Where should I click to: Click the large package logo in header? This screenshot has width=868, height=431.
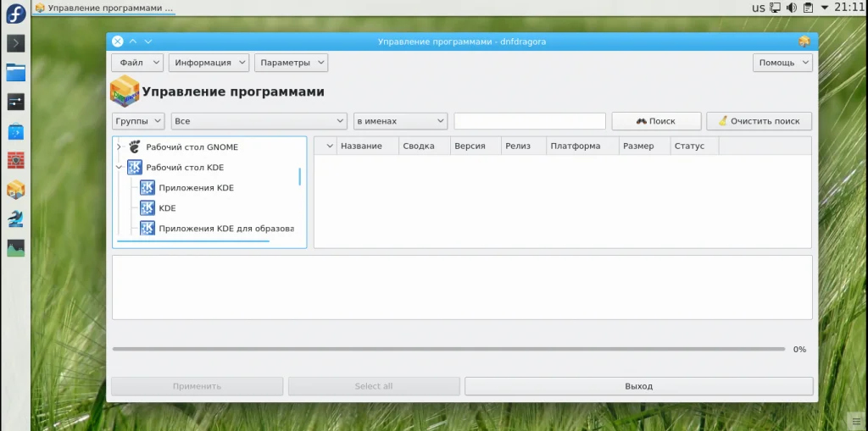(125, 91)
